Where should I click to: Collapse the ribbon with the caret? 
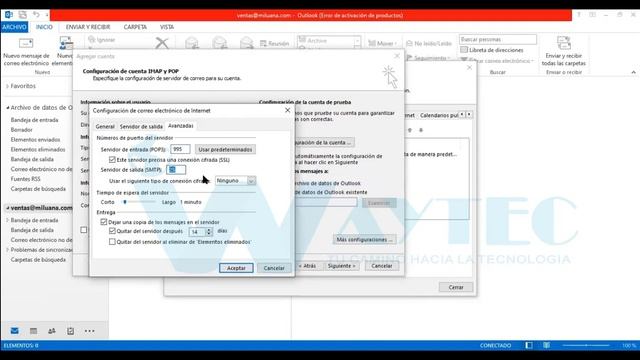tap(633, 72)
